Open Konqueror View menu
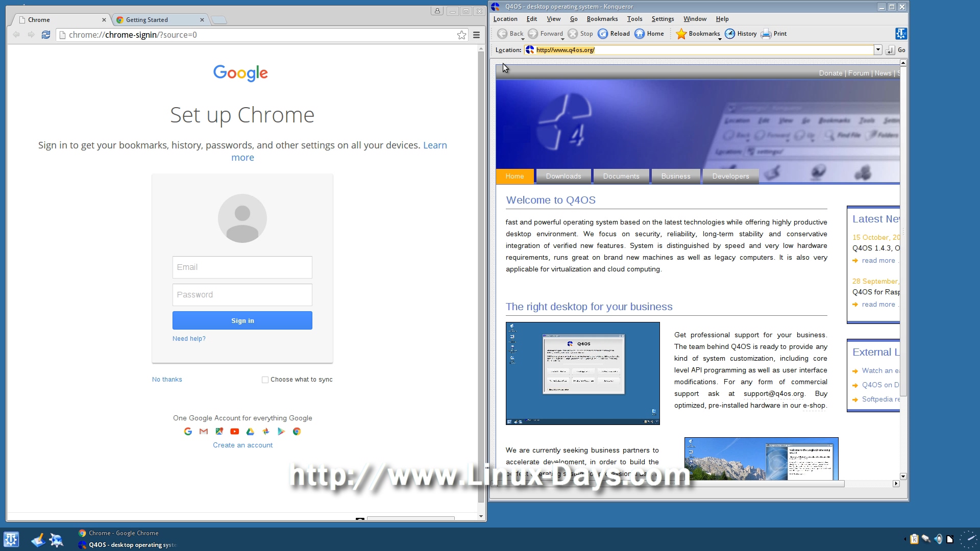The width and height of the screenshot is (980, 551). pyautogui.click(x=554, y=19)
